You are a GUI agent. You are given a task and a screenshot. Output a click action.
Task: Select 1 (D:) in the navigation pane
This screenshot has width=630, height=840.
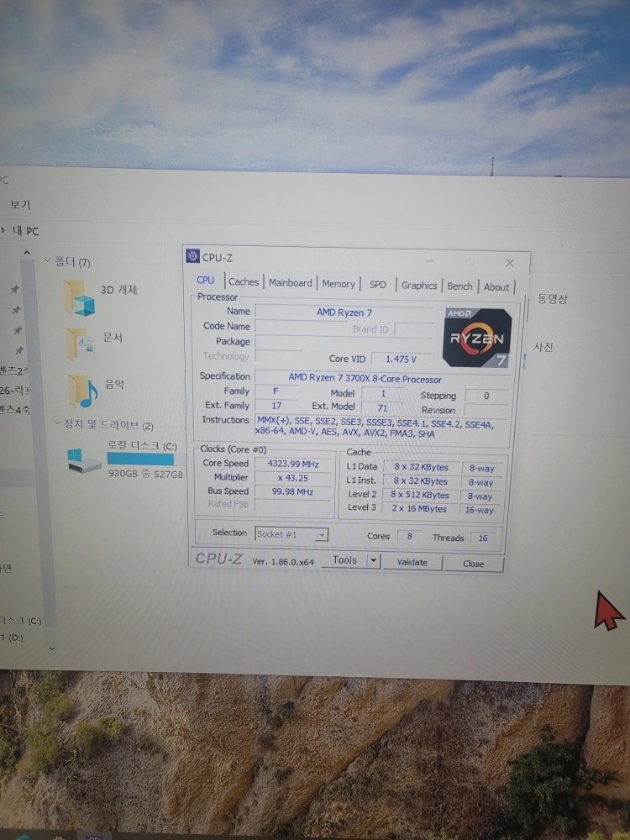(x=12, y=638)
